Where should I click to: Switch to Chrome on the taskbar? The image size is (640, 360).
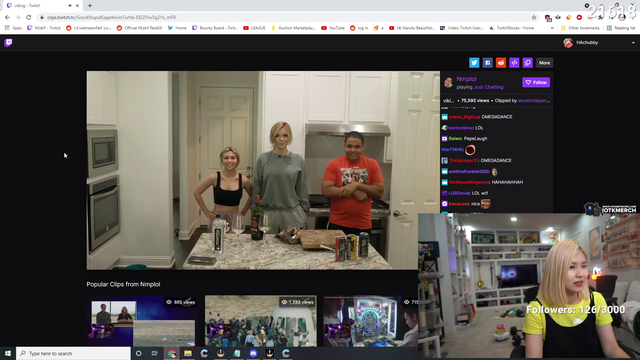pos(172,353)
